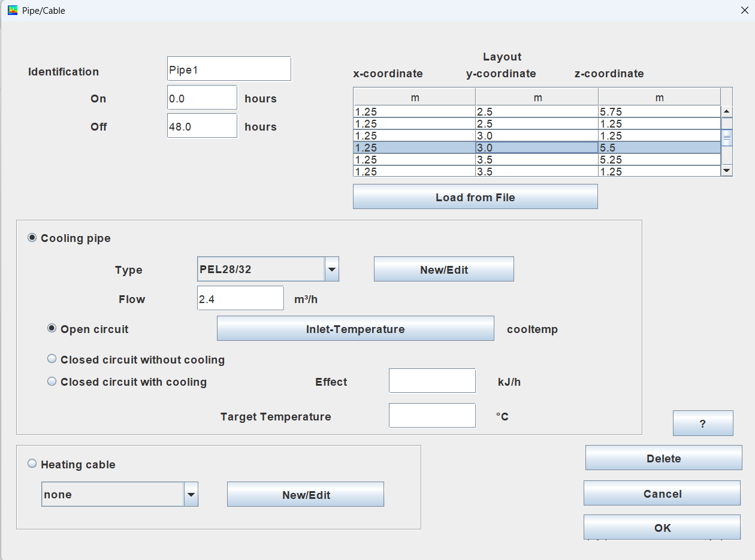Open the Inlet-Temperature settings
The image size is (755, 560).
coord(355,329)
